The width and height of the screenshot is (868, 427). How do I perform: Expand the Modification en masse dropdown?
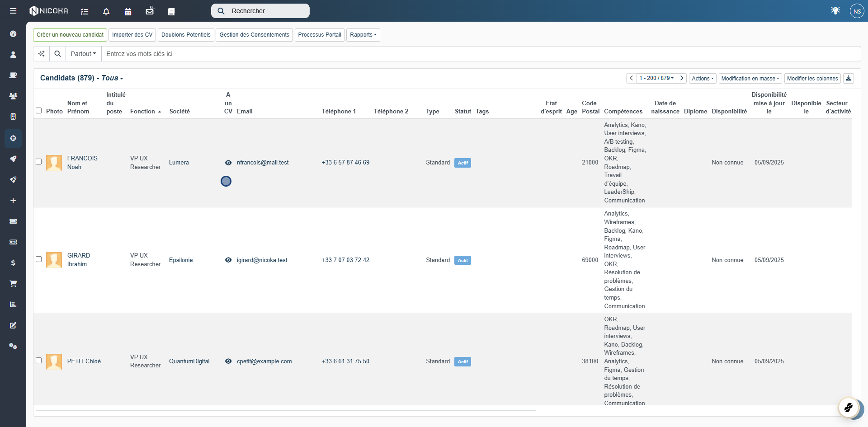tap(750, 79)
